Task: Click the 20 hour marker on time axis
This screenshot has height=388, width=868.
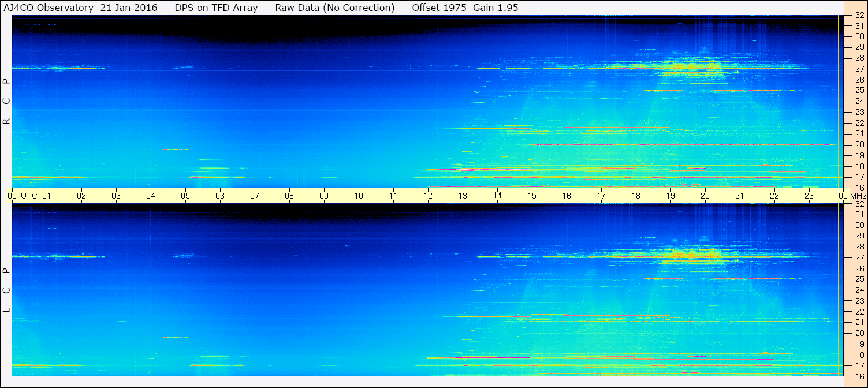Action: [705, 196]
